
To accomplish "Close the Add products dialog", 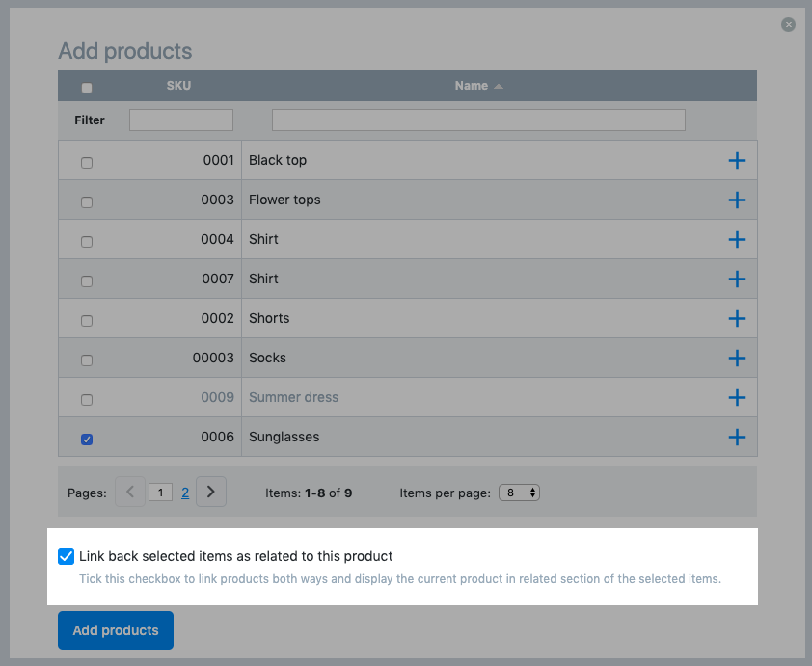I will [788, 24].
